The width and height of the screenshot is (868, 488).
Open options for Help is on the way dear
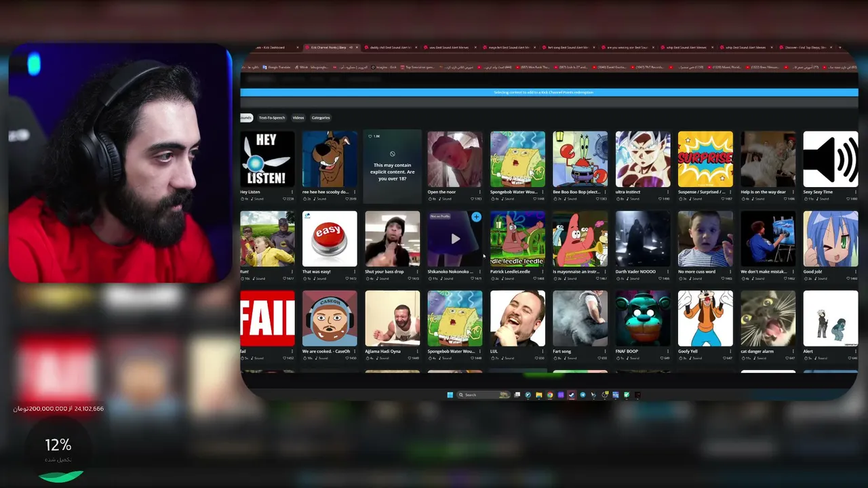[x=793, y=192]
